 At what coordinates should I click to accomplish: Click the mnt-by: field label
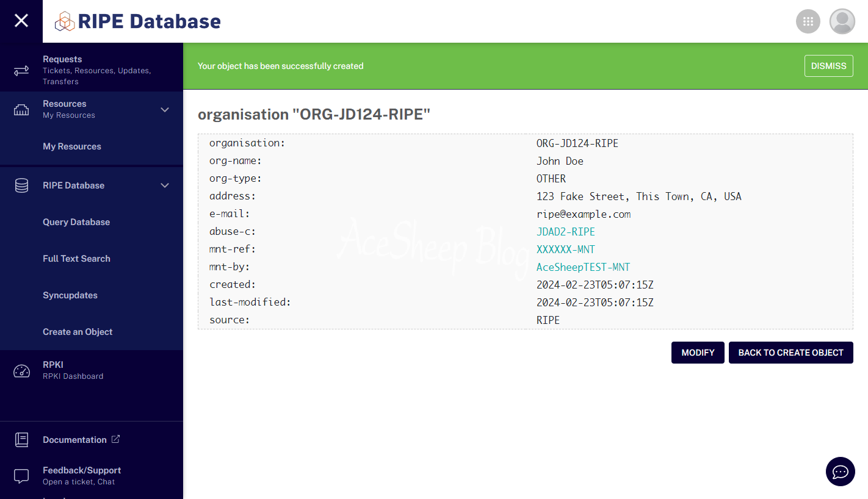pos(230,267)
